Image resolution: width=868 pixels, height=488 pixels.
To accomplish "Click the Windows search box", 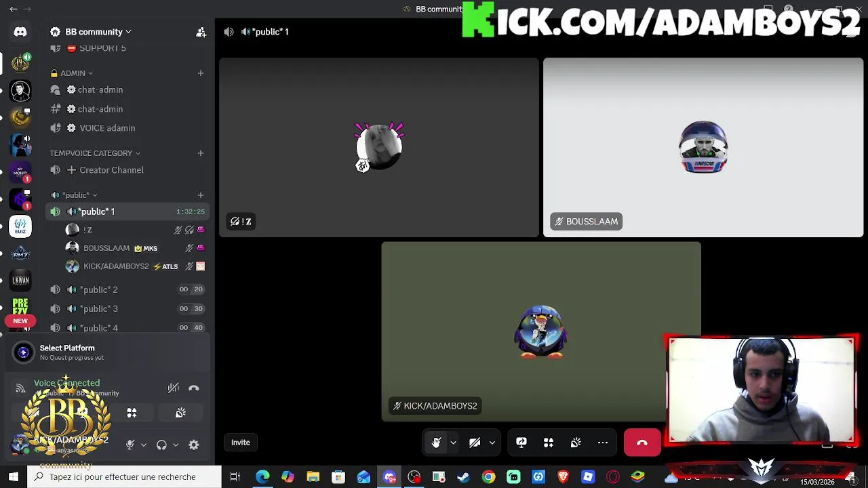I will tap(124, 477).
